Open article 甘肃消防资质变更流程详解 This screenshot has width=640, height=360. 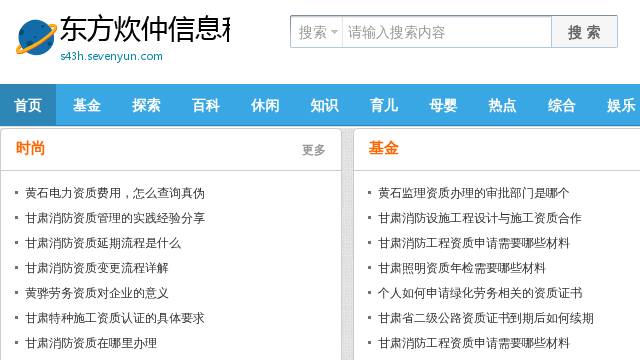coord(97,268)
